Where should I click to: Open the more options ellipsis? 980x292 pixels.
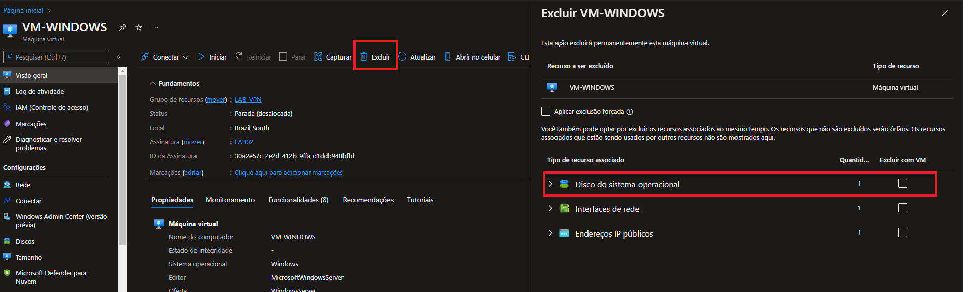(x=155, y=27)
